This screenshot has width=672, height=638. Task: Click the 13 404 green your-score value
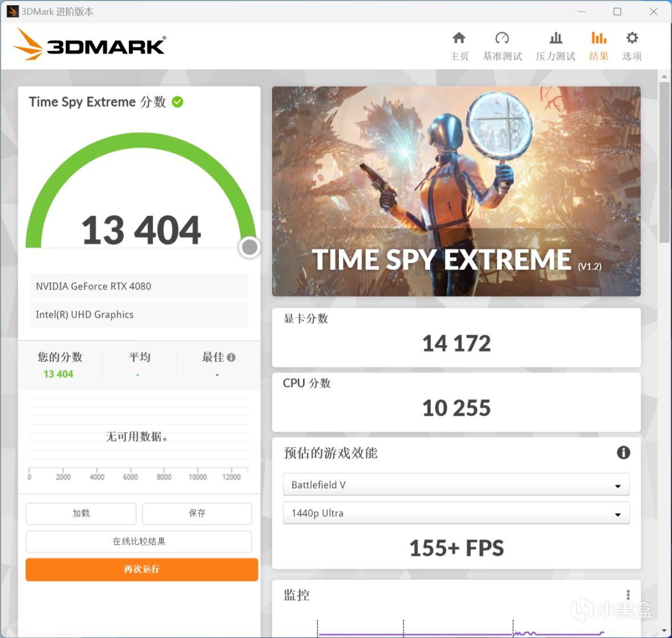(x=58, y=374)
